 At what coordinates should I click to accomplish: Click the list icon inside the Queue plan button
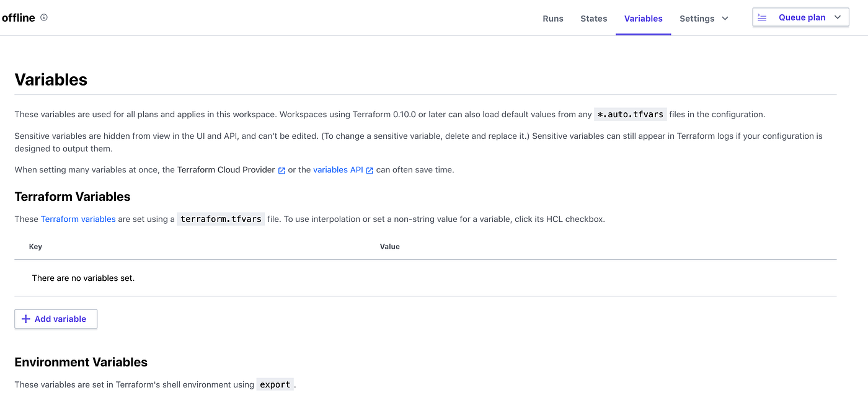tap(762, 17)
